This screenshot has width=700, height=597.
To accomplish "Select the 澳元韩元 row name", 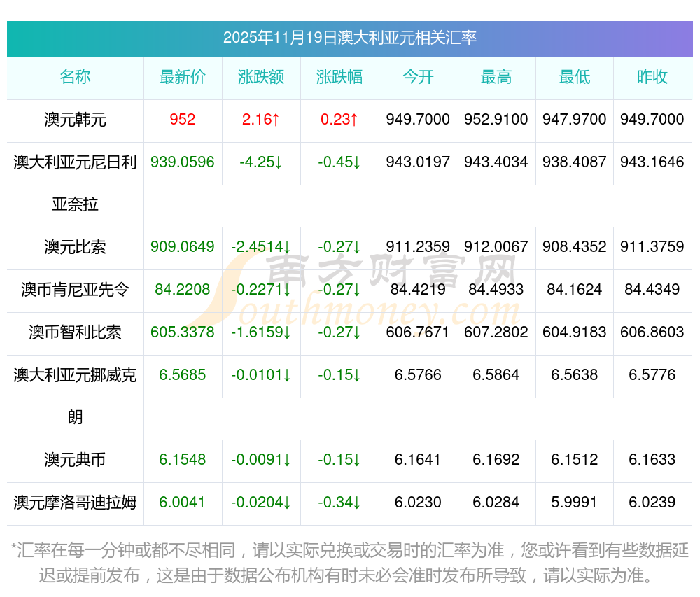I will [75, 120].
